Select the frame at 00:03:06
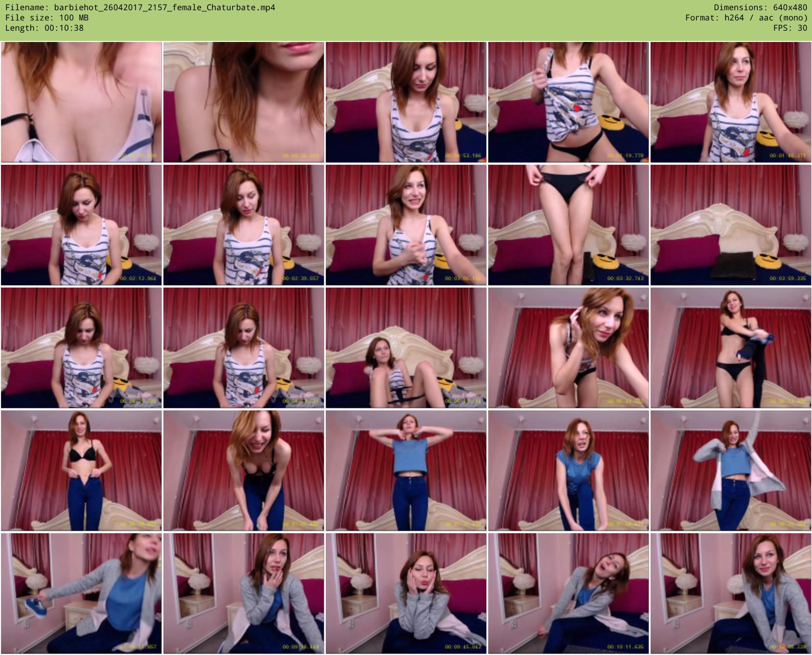 (406, 225)
